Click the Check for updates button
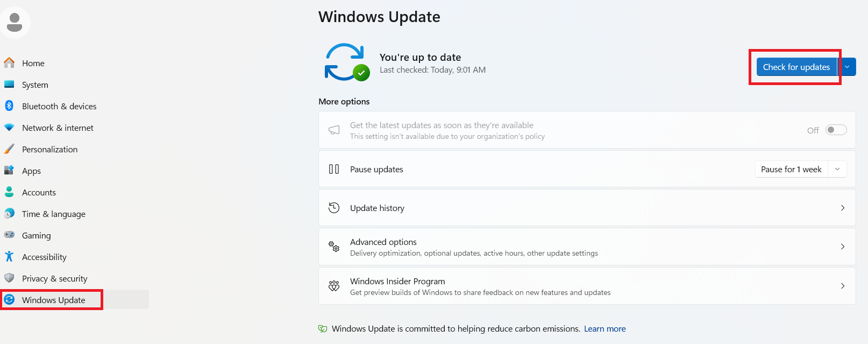 pyautogui.click(x=796, y=67)
